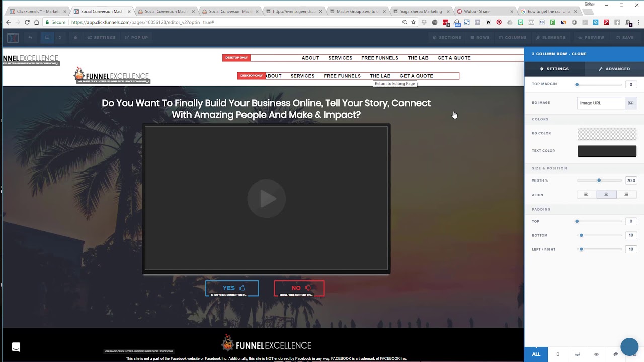Open the white help widget at bottom left
Screen dimensions: 644x362
click(x=16, y=347)
